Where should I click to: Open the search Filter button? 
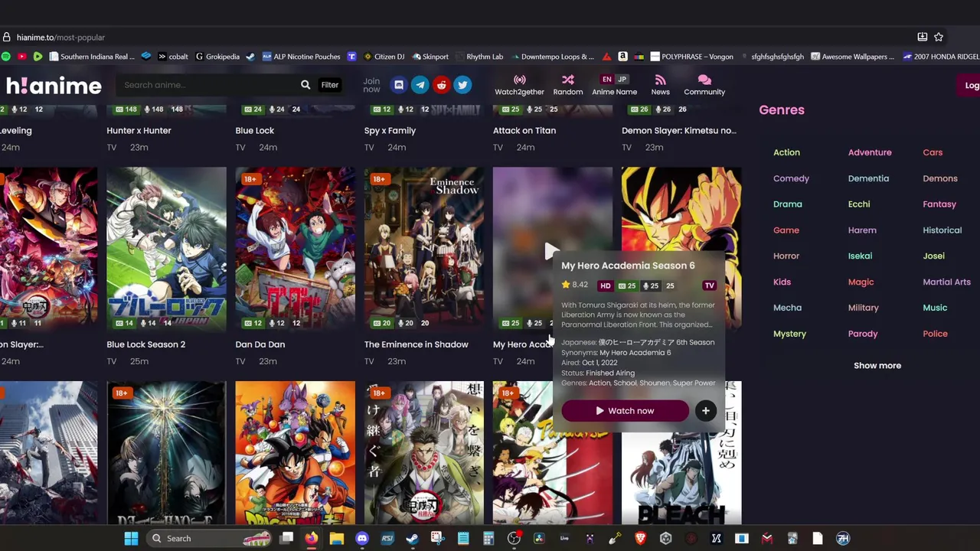[329, 85]
